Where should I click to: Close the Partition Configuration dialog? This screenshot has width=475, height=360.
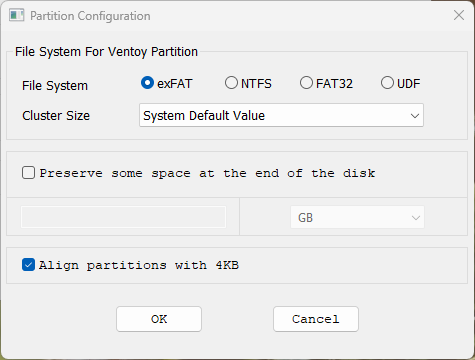tap(459, 15)
